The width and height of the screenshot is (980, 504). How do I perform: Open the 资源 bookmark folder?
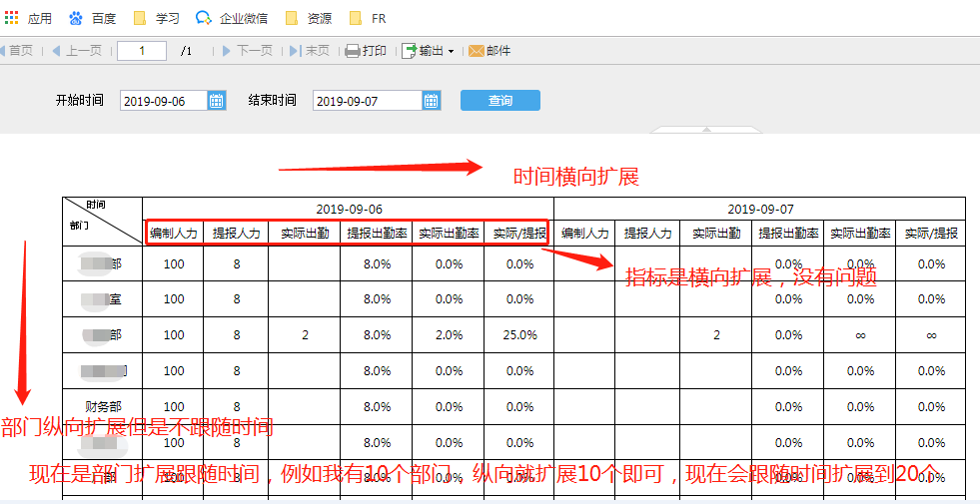309,18
